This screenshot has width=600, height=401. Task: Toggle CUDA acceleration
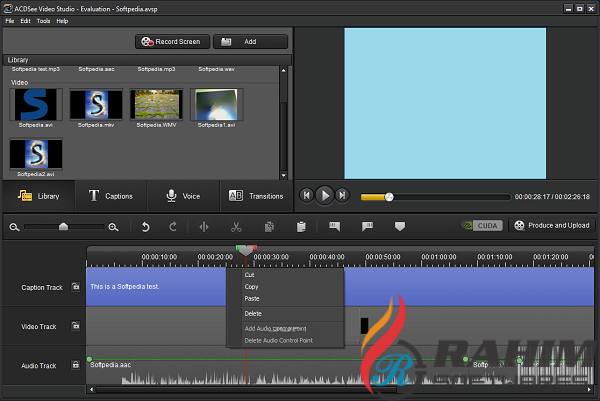click(x=482, y=225)
